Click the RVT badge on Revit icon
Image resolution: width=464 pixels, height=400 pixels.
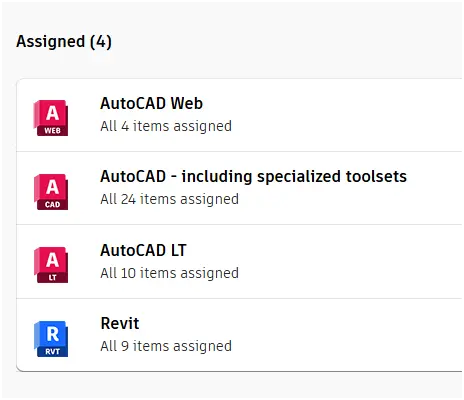click(x=53, y=351)
